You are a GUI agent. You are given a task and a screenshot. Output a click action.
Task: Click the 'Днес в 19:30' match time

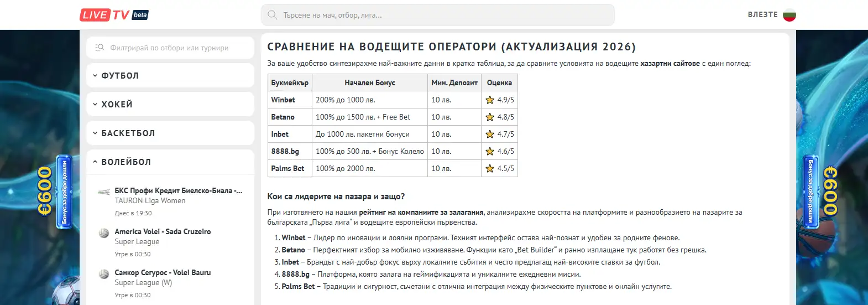tap(133, 213)
